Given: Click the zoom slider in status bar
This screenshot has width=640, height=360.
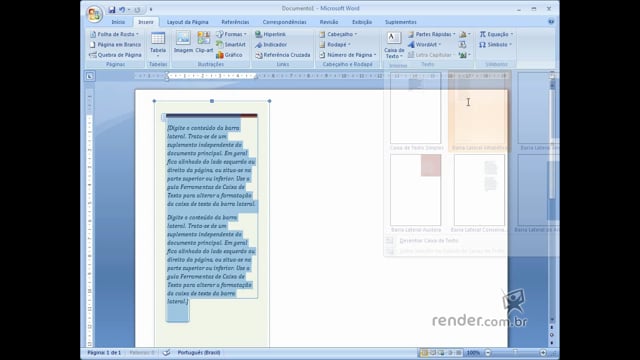Looking at the screenshot, I should tap(515, 352).
